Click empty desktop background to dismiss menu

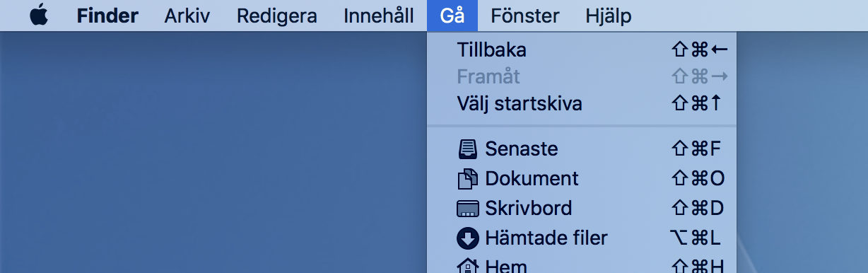click(212, 156)
